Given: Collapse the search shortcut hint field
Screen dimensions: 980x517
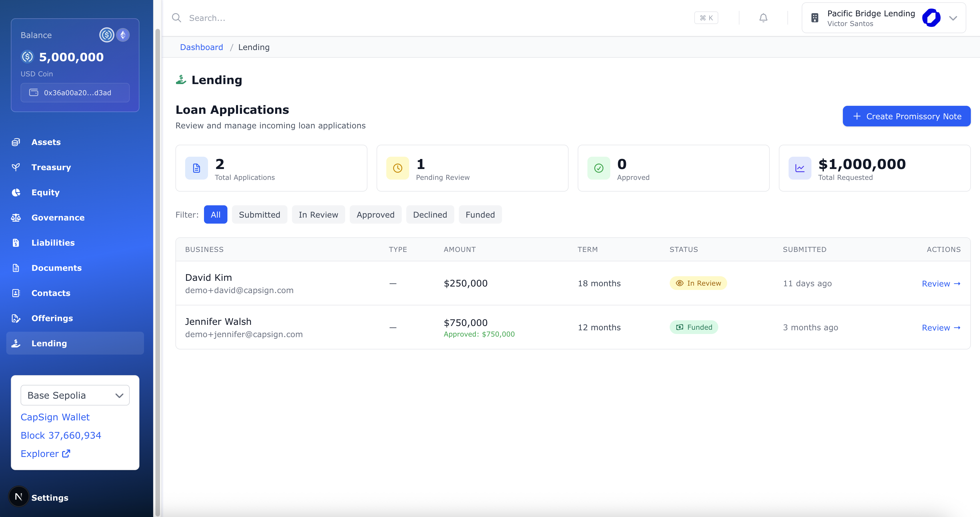Looking at the screenshot, I should tap(706, 17).
